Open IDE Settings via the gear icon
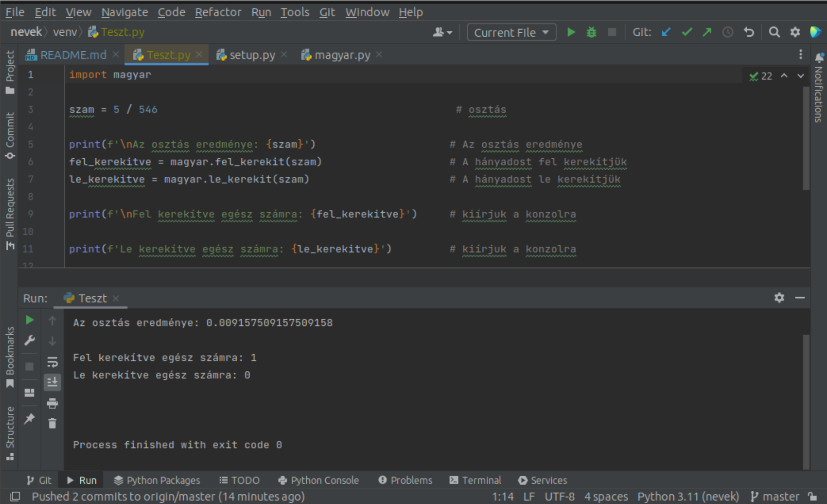 tap(794, 32)
